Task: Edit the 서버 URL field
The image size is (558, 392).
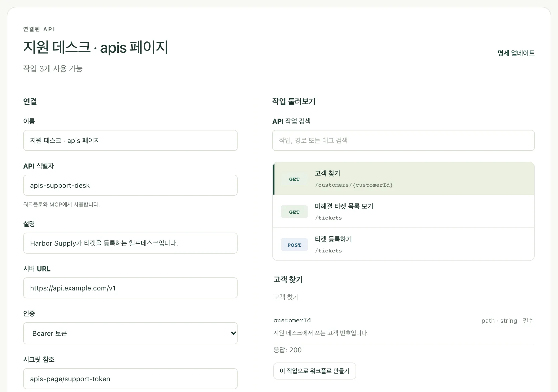Action: [x=130, y=288]
